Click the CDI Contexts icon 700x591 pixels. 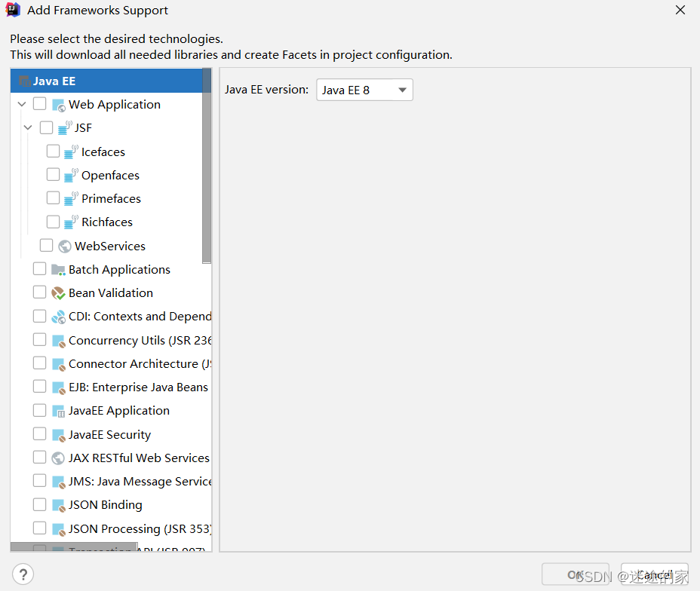[x=59, y=317]
